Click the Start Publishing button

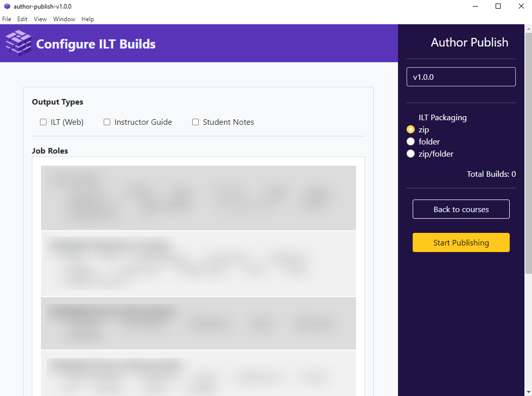point(461,242)
